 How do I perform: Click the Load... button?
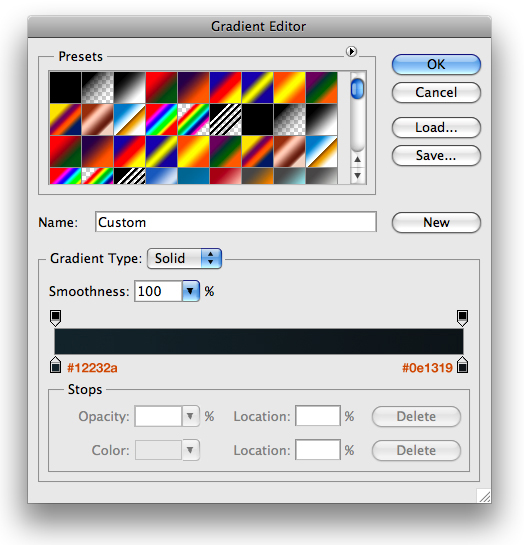(436, 128)
